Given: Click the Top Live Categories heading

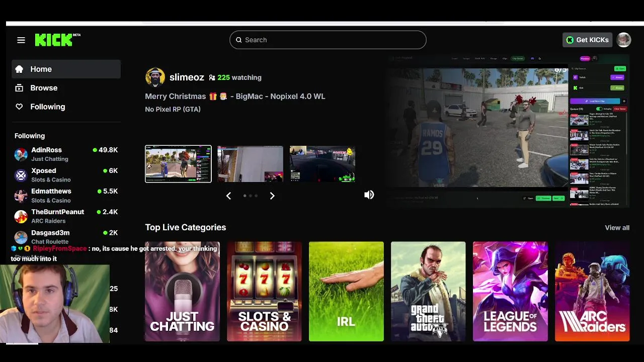Looking at the screenshot, I should click(186, 227).
